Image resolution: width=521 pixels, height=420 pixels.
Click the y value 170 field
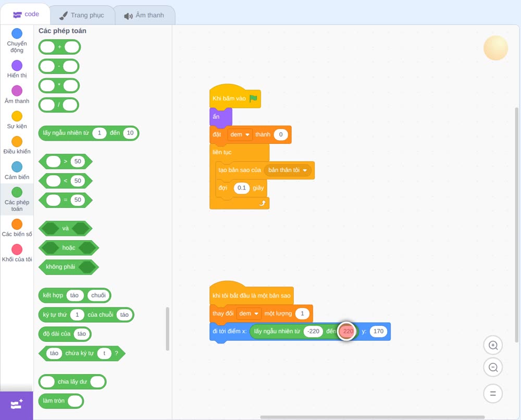378,331
